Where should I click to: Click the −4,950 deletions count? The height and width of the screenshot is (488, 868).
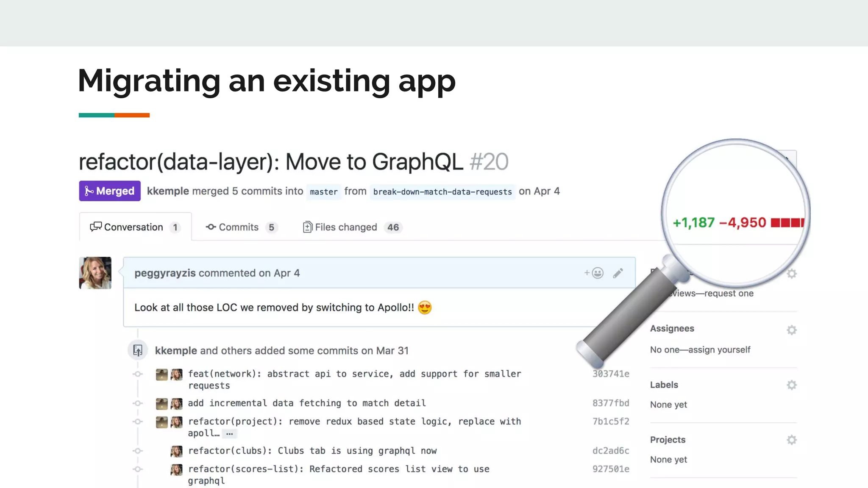(x=743, y=222)
